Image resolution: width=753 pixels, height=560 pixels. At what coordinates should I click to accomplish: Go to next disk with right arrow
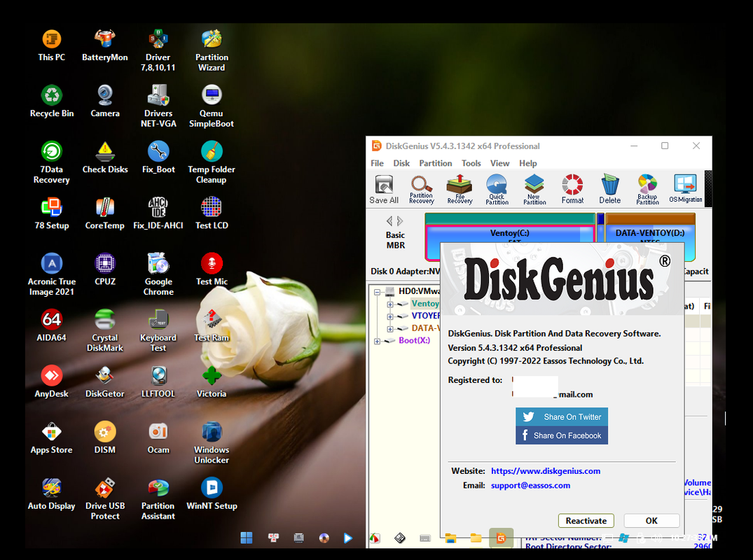point(399,220)
